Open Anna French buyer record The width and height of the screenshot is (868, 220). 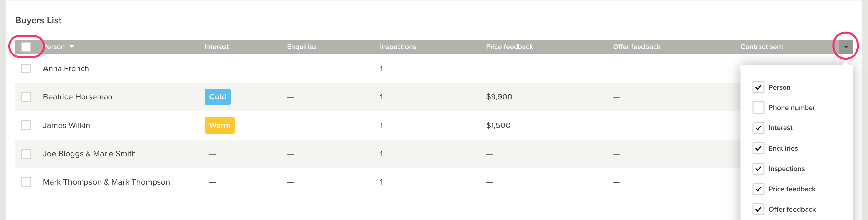(x=66, y=69)
